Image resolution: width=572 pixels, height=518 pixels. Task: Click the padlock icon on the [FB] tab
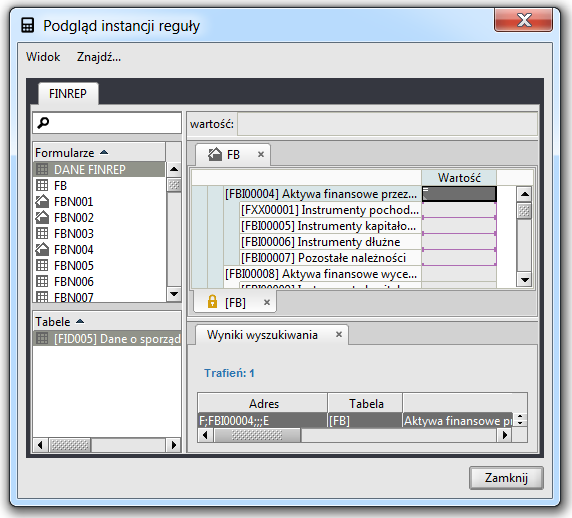tap(212, 302)
